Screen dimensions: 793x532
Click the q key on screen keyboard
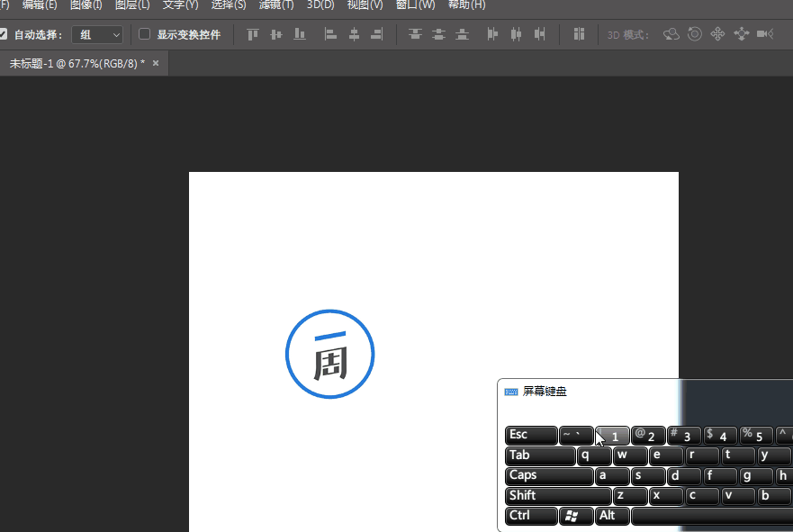click(594, 455)
